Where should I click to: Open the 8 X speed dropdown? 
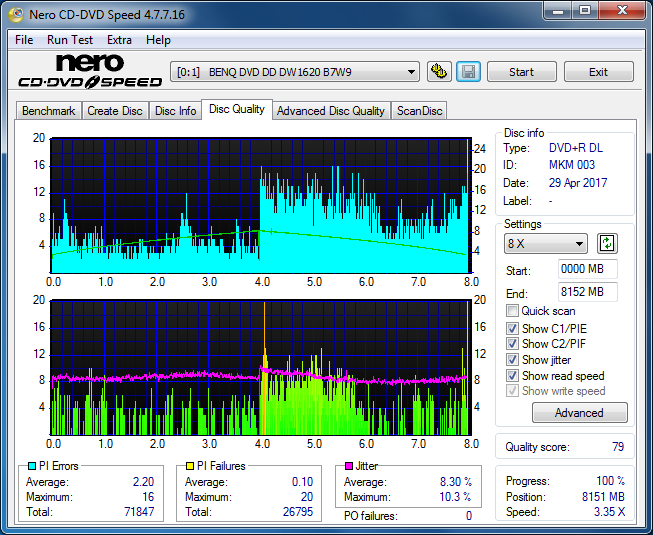click(x=546, y=244)
